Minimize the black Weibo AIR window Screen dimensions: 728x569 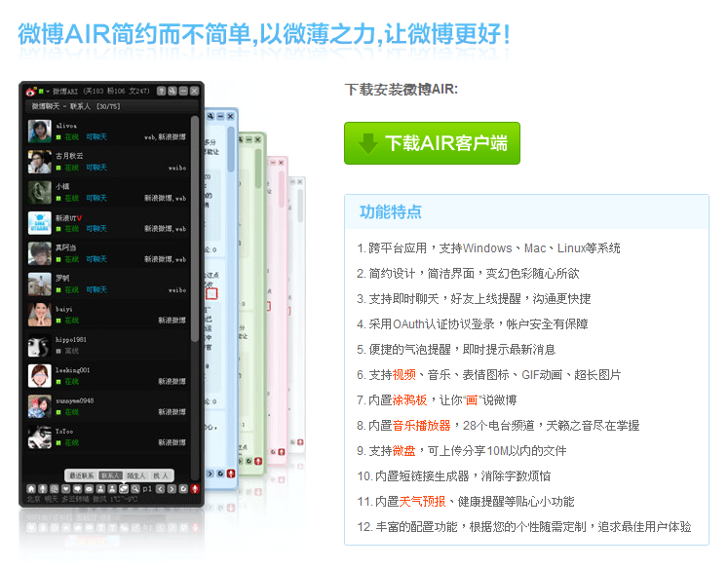(183, 91)
